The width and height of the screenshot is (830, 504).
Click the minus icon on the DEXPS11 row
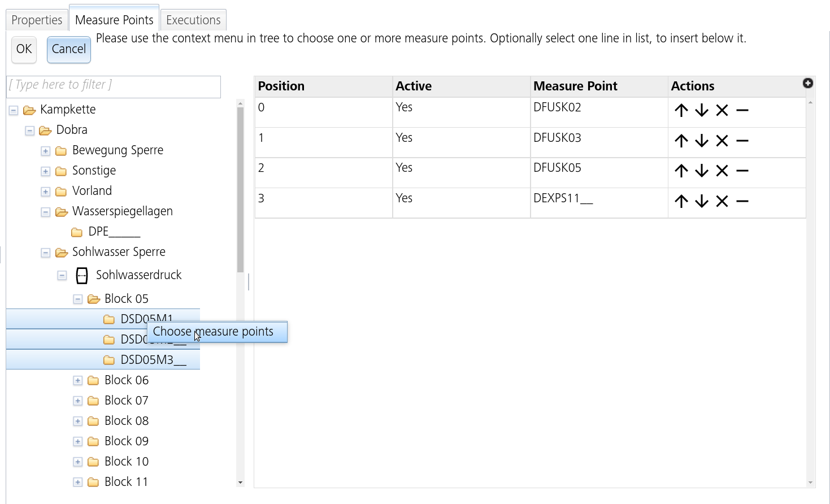[x=742, y=201]
